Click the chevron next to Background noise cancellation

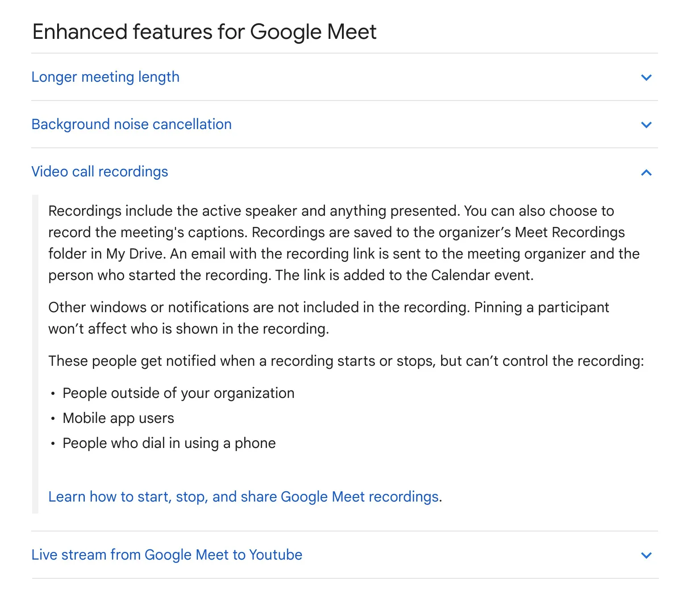[646, 125]
